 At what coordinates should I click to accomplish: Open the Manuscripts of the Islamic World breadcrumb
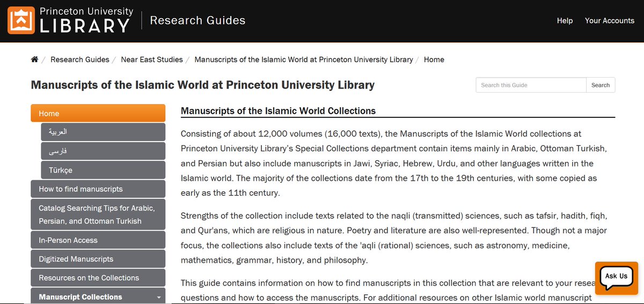tap(304, 60)
